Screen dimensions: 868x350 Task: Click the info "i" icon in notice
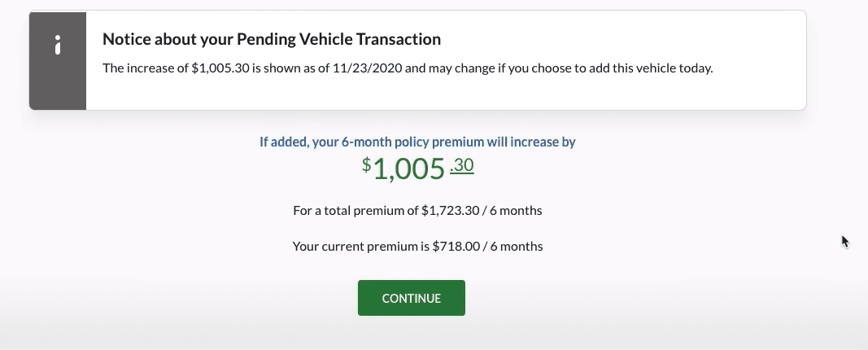click(58, 46)
